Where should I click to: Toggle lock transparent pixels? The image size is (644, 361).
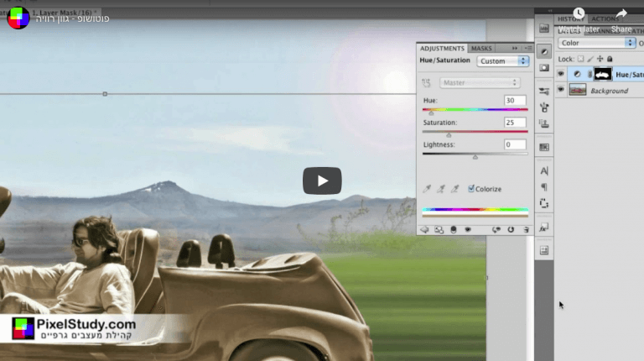(580, 60)
